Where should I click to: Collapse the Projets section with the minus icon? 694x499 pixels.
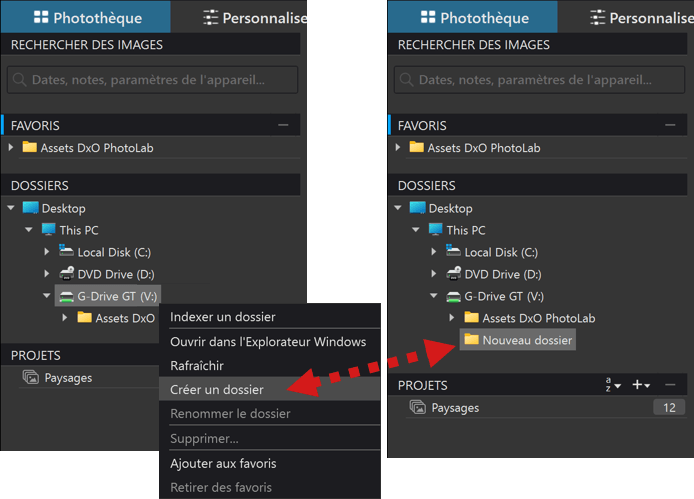[x=670, y=385]
